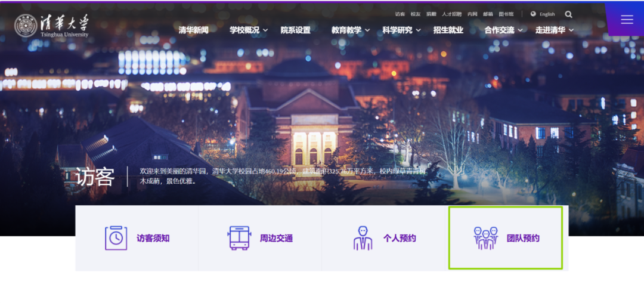Click the clock icon for 访客须知

pos(116,238)
